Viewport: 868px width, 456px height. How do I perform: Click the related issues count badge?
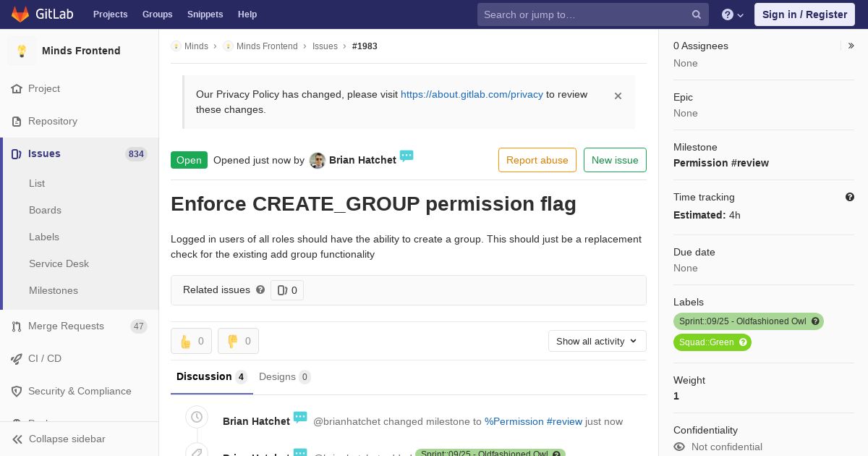coord(287,290)
